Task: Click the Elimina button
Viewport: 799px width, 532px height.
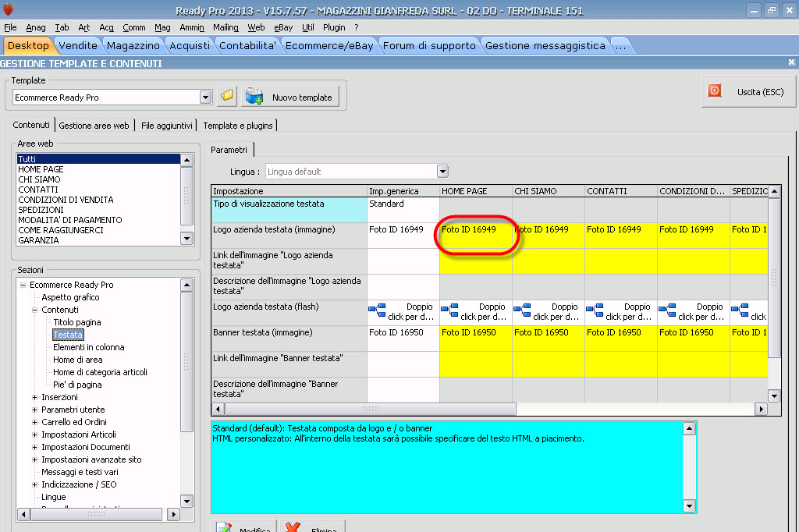Action: point(312,527)
